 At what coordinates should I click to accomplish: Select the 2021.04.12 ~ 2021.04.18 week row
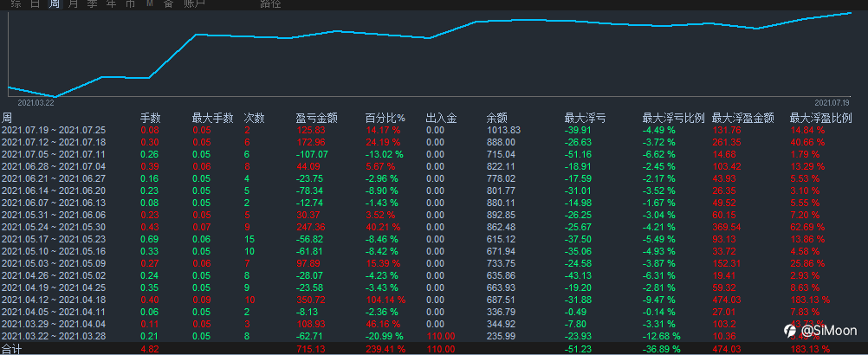[434, 299]
